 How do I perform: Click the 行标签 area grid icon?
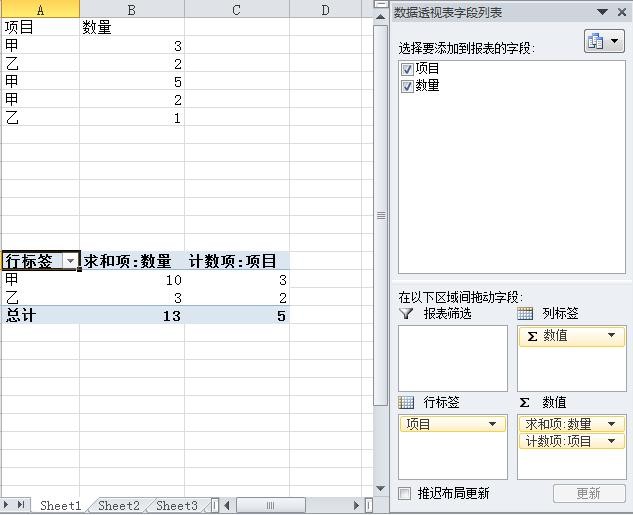tap(406, 402)
